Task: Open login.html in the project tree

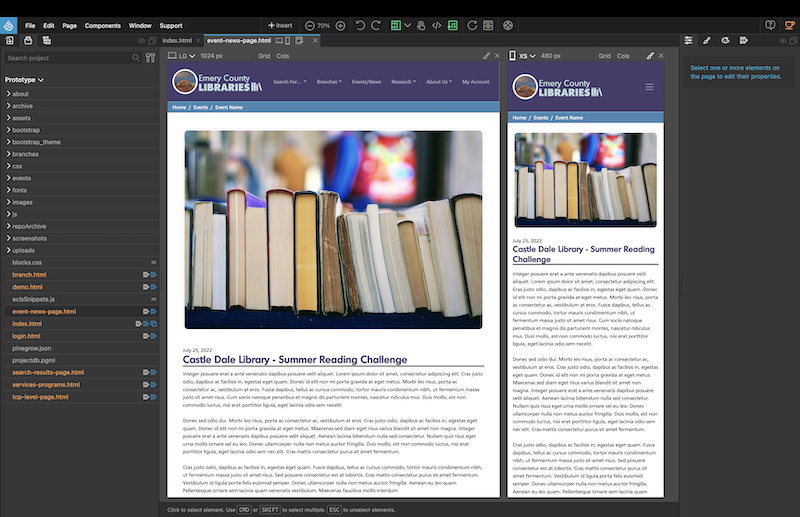Action: click(26, 336)
